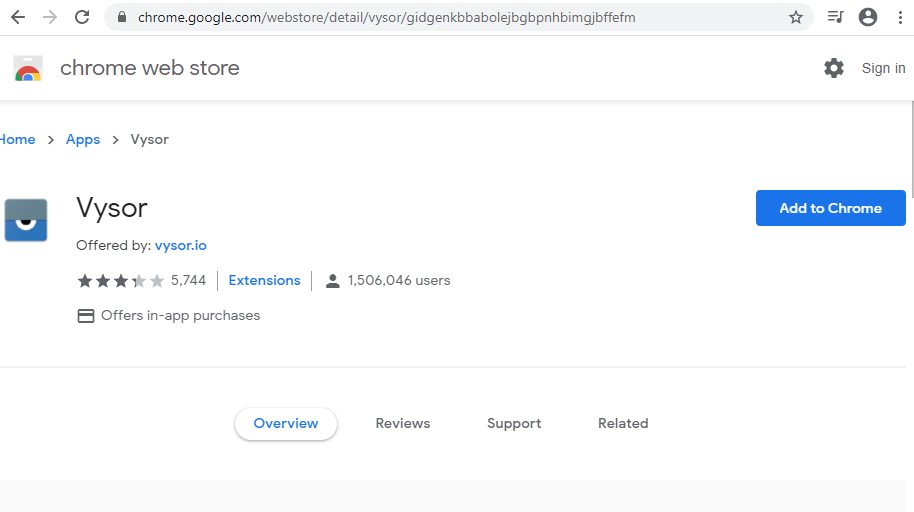Open the Chrome profile avatar icon
Screen dimensions: 914x512
coord(868,17)
